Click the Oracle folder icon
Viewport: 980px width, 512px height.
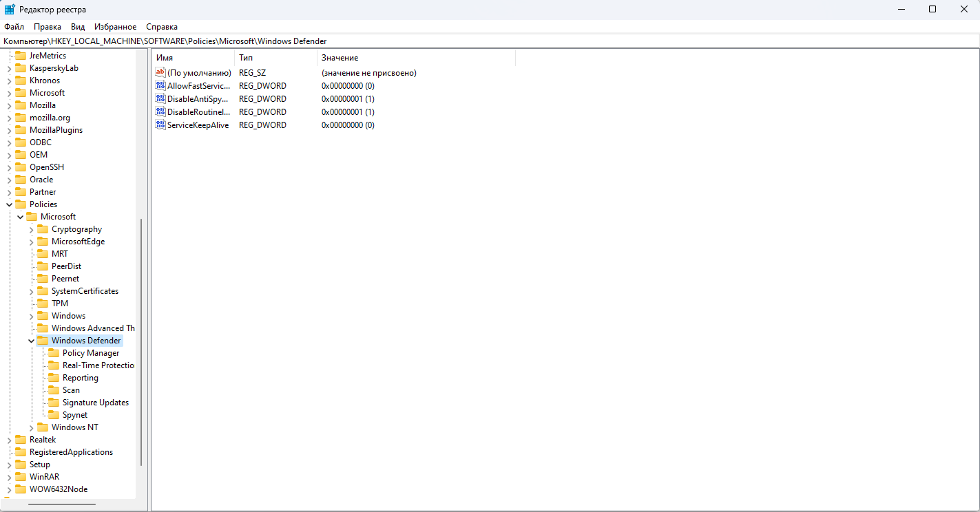tap(20, 179)
